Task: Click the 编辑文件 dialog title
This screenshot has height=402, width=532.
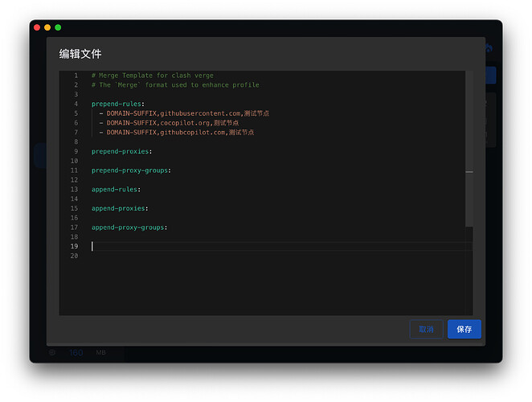Action: (80, 54)
